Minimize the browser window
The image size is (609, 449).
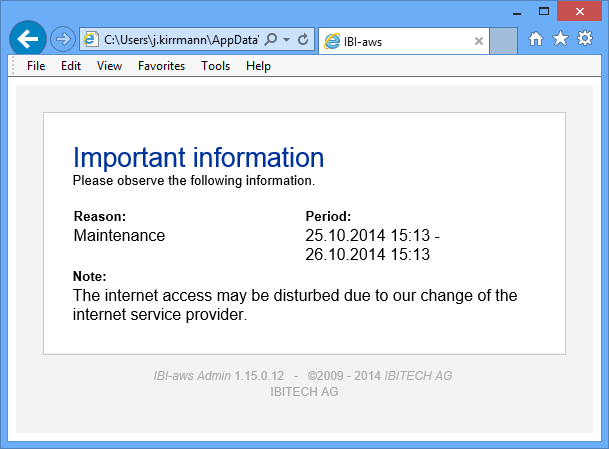tap(515, 10)
